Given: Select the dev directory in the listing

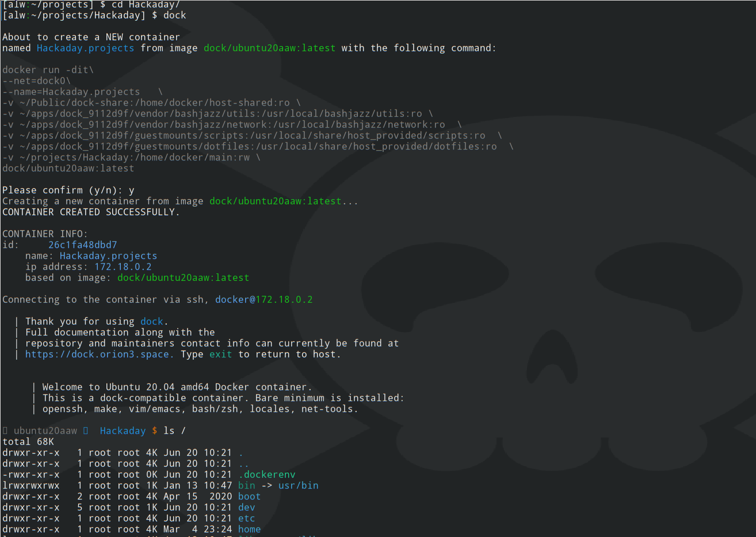Looking at the screenshot, I should click(x=246, y=507).
